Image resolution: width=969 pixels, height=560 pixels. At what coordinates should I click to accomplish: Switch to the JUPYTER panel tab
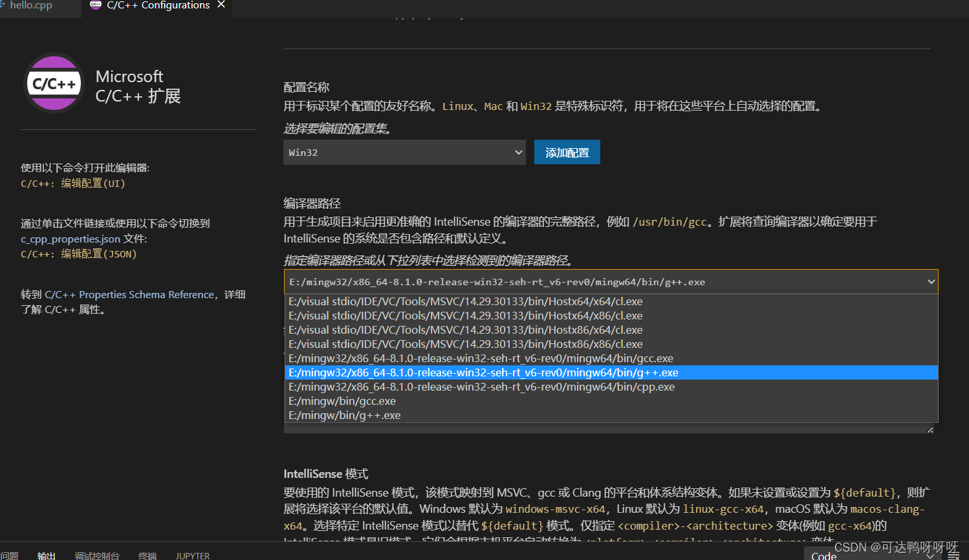pos(192,555)
